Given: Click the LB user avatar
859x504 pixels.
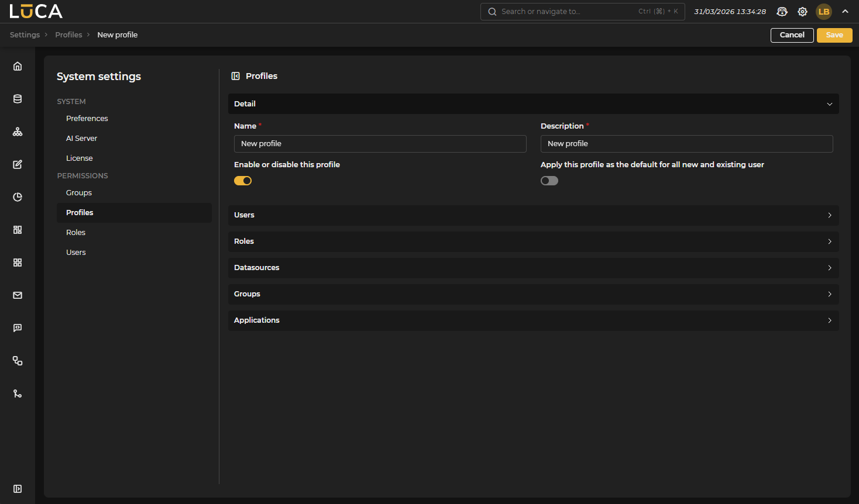Looking at the screenshot, I should coord(823,12).
